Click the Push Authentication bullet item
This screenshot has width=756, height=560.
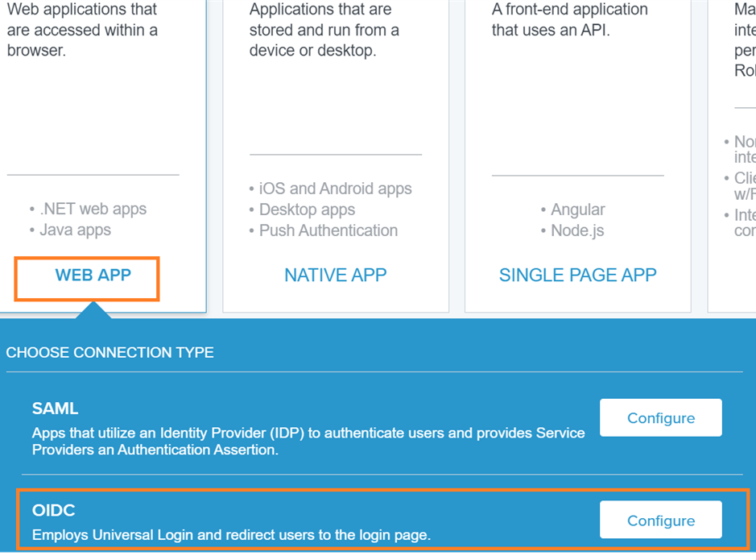[323, 230]
